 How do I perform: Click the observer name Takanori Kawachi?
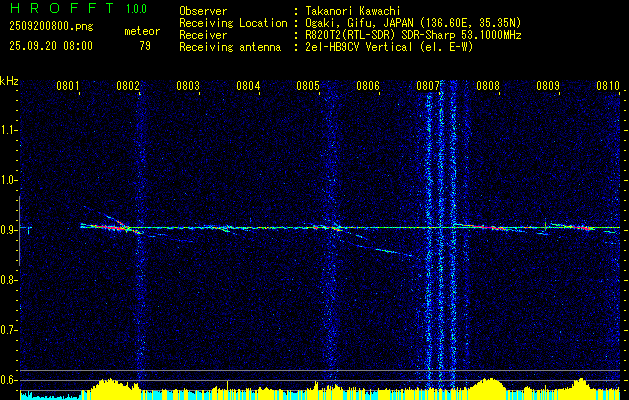(353, 11)
